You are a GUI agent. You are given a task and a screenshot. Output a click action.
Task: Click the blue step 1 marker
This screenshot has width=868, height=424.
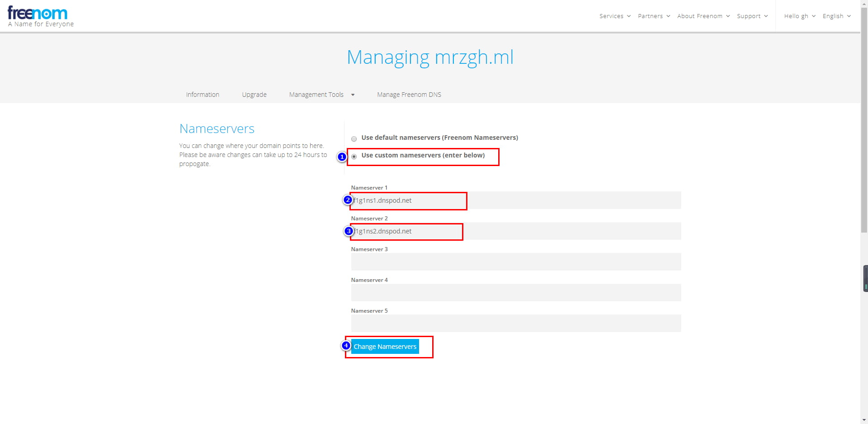pos(342,157)
